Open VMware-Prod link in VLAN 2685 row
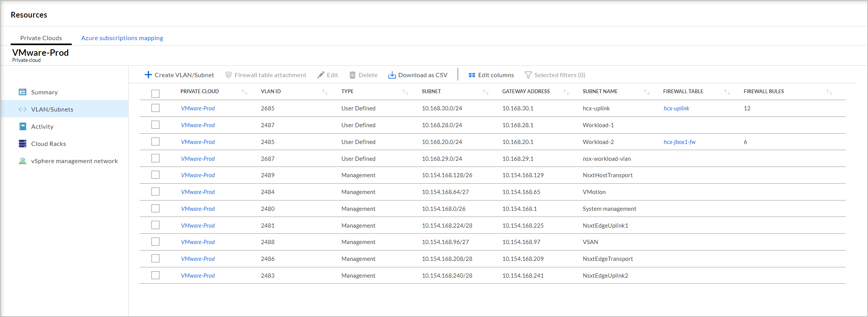The width and height of the screenshot is (868, 317). [198, 108]
